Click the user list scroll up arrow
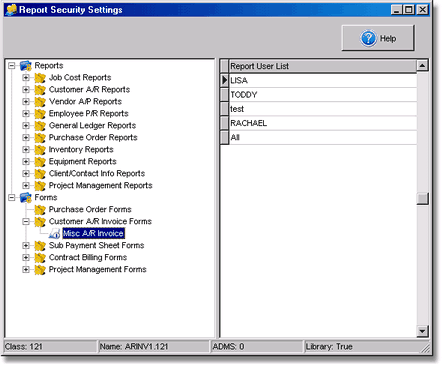The image size is (443, 366). pyautogui.click(x=422, y=66)
